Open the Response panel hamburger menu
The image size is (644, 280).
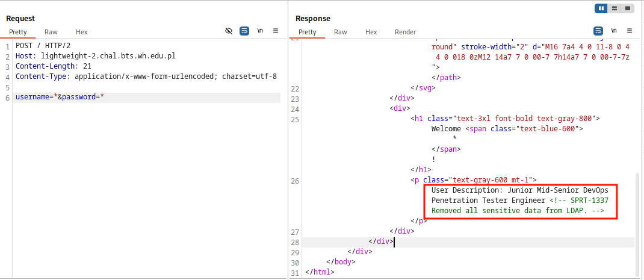(629, 31)
